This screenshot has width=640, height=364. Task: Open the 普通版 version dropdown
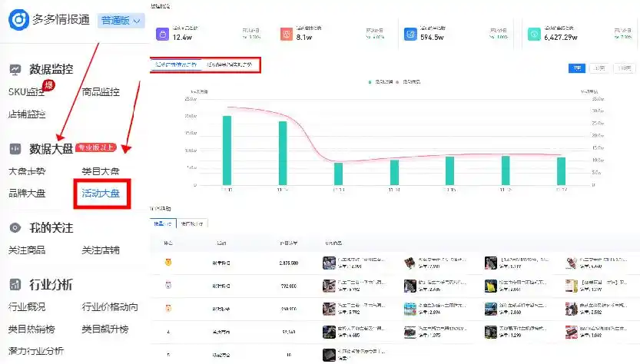pyautogui.click(x=122, y=21)
